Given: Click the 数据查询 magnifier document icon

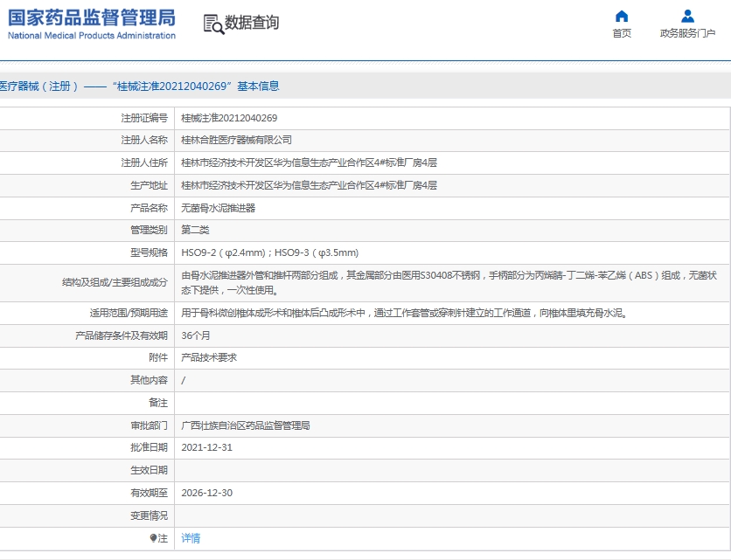Looking at the screenshot, I should (213, 24).
